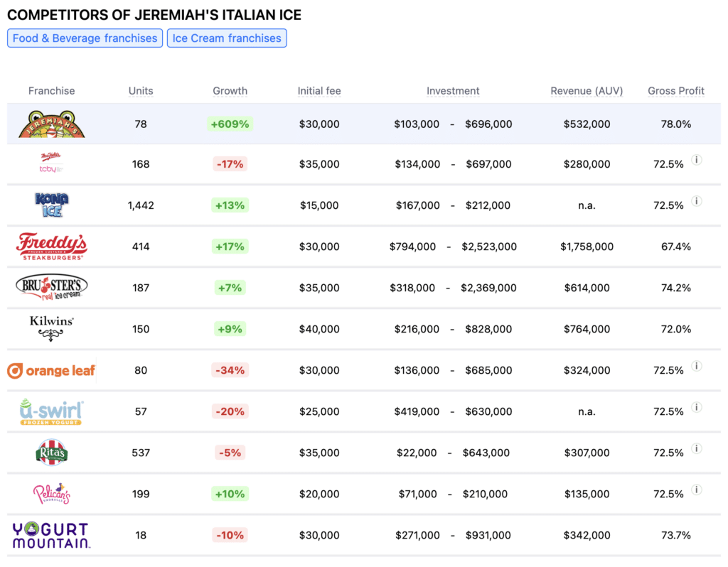The width and height of the screenshot is (728, 567).
Task: Click the 78.0% gross profit value
Action: click(x=676, y=124)
